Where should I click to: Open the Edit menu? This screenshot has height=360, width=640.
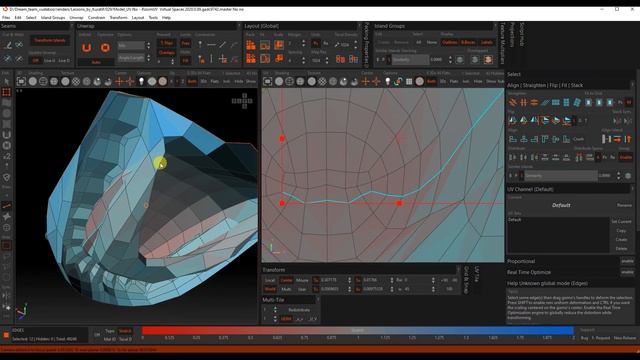pyautogui.click(x=18, y=18)
